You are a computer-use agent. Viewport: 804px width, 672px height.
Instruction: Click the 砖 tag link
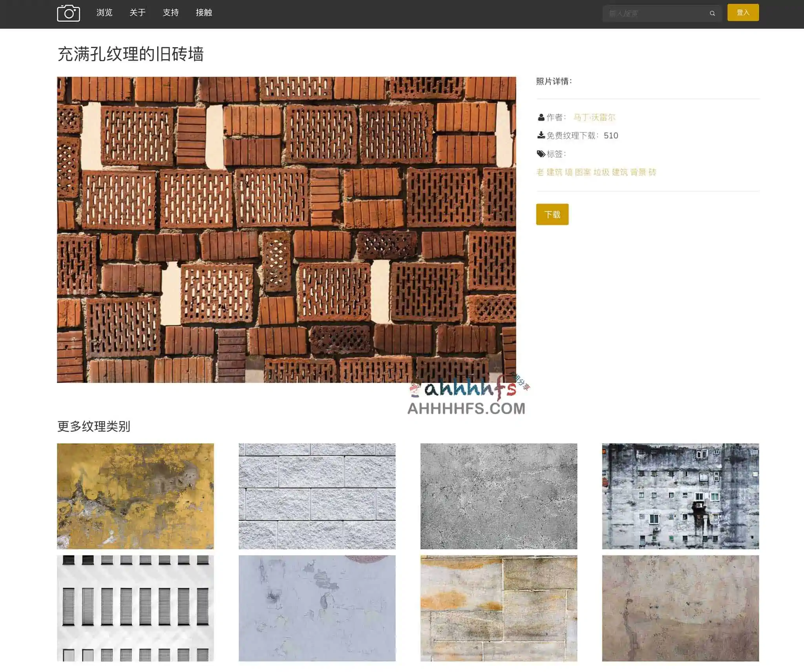[654, 172]
